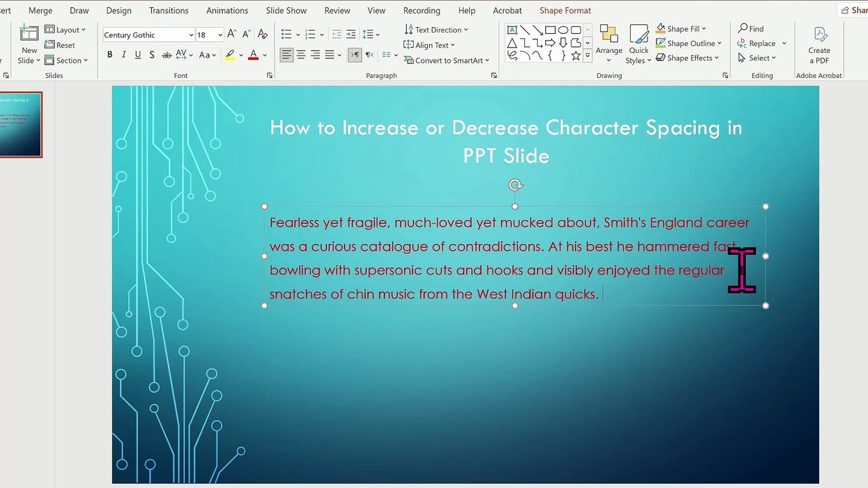
Task: Click the Justify alignment icon
Action: coord(330,55)
